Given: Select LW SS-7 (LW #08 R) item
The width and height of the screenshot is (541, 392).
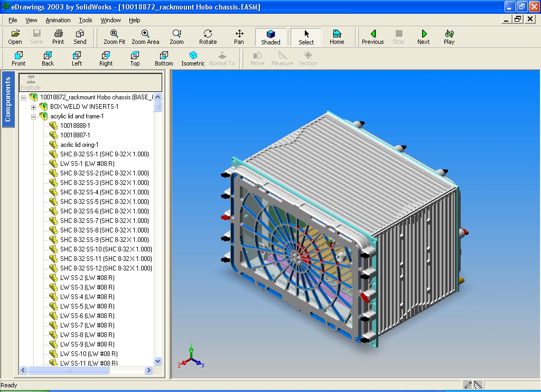Looking at the screenshot, I should (x=87, y=325).
